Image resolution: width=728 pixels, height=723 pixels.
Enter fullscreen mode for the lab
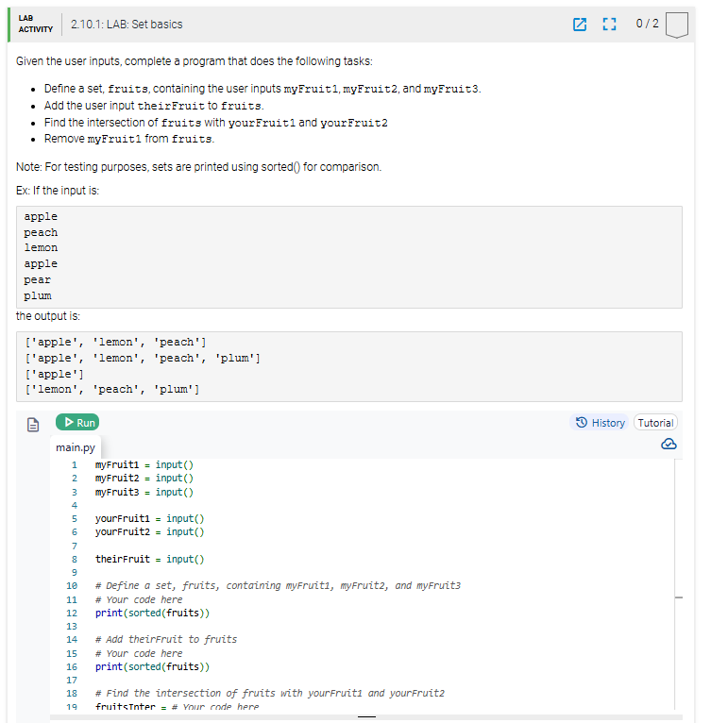point(609,25)
